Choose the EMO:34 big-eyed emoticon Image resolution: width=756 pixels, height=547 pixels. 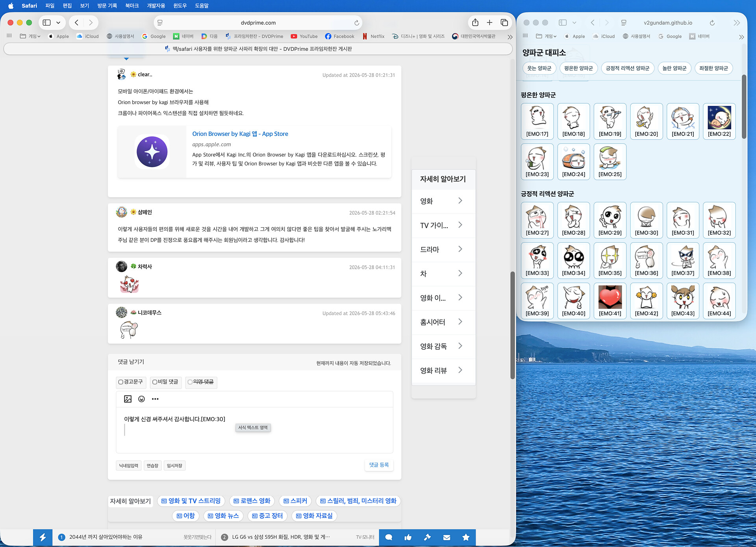tap(574, 260)
